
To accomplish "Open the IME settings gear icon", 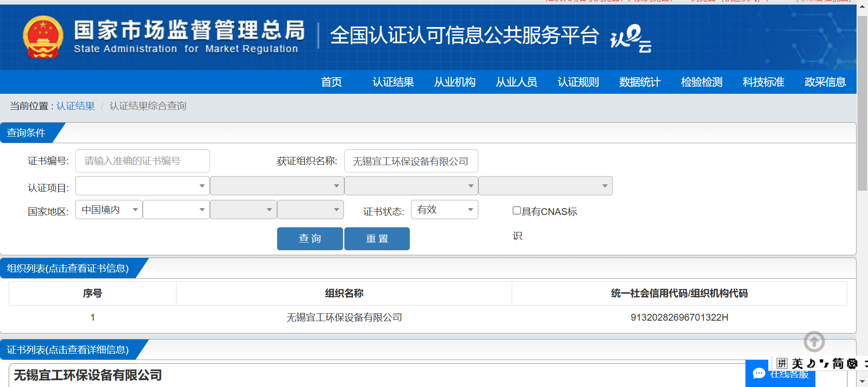I will click(852, 364).
